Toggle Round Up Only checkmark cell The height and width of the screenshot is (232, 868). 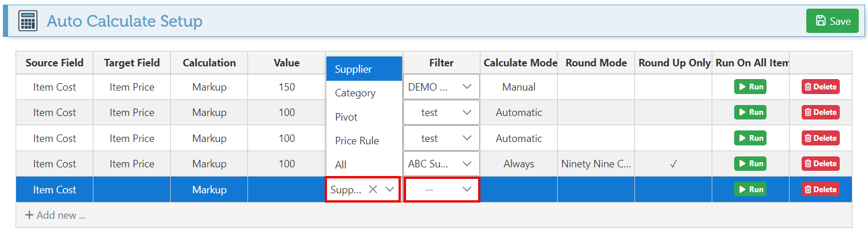[x=673, y=164]
